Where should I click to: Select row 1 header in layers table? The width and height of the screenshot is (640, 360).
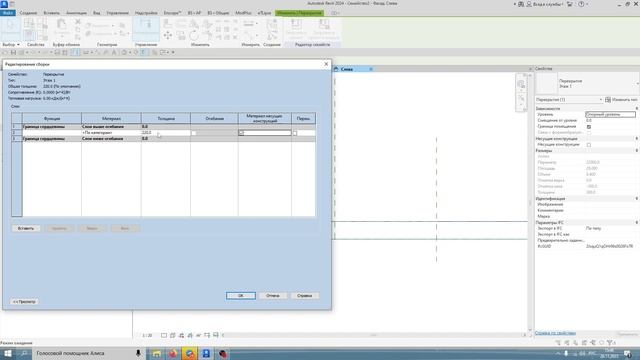(17, 127)
